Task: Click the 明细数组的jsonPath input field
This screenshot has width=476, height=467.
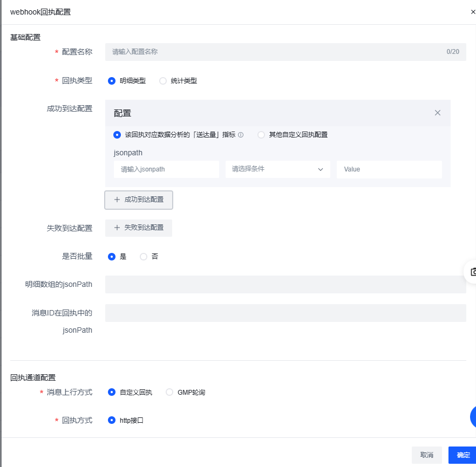Action: (285, 284)
